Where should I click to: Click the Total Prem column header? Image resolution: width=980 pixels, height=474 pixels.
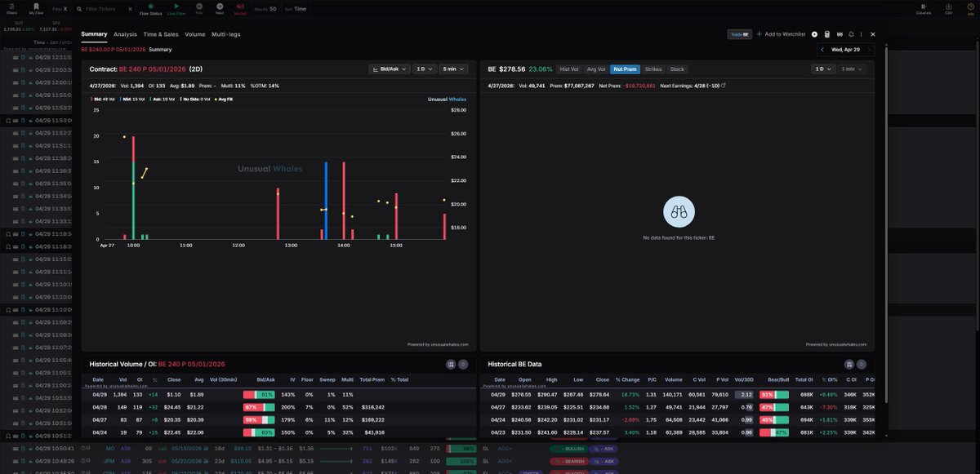(372, 379)
